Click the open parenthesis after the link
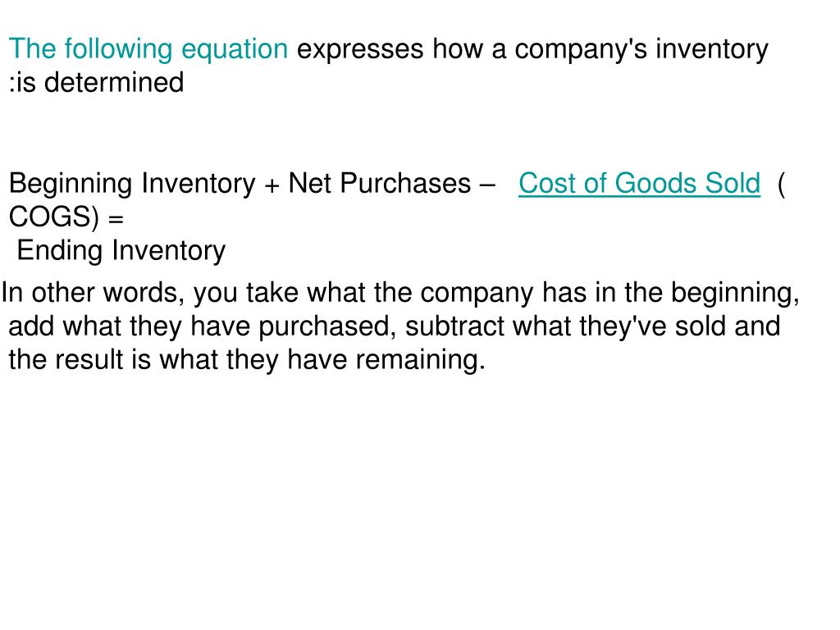The height and width of the screenshot is (630, 840). pyautogui.click(x=781, y=185)
